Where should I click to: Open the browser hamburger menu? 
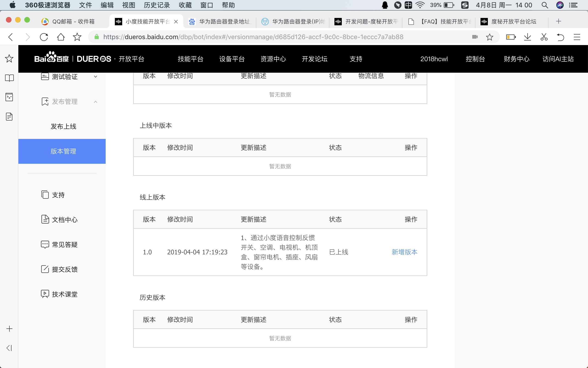point(577,37)
